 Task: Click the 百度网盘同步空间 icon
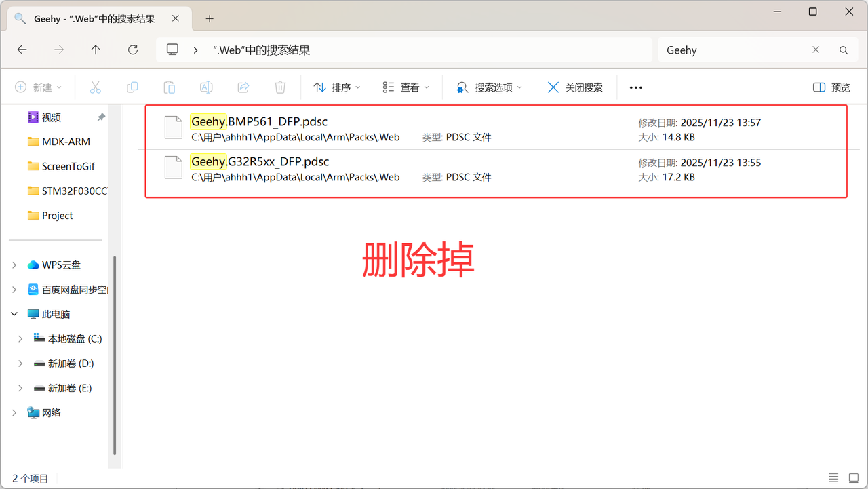pyautogui.click(x=33, y=290)
